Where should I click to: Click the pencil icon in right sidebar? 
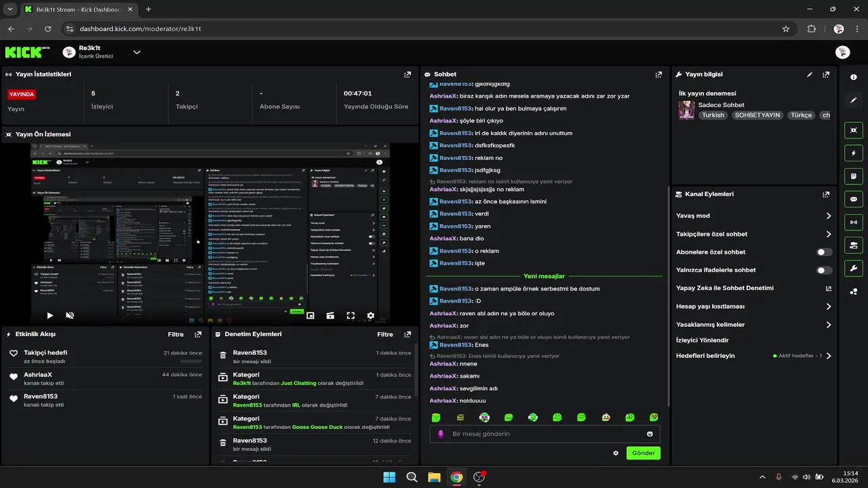pyautogui.click(x=853, y=100)
